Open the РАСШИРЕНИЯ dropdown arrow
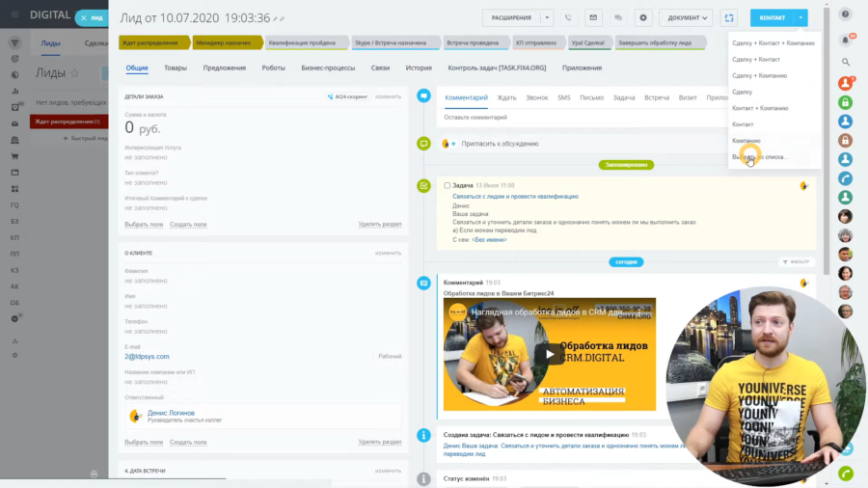This screenshot has height=488, width=868. click(547, 17)
